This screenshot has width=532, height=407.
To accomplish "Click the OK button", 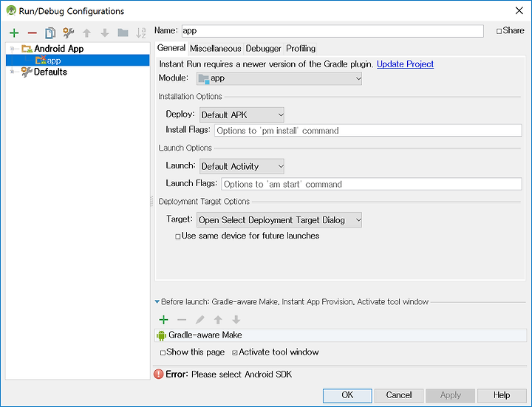I will pyautogui.click(x=347, y=395).
